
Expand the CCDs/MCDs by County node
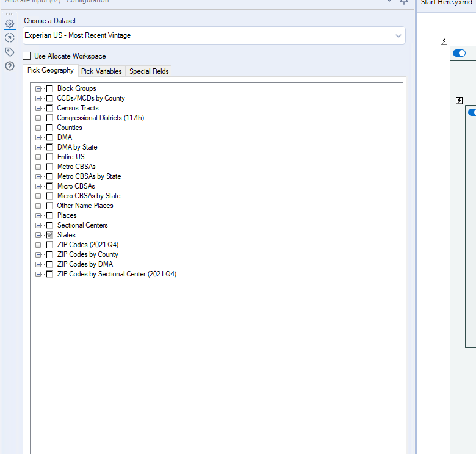point(38,98)
